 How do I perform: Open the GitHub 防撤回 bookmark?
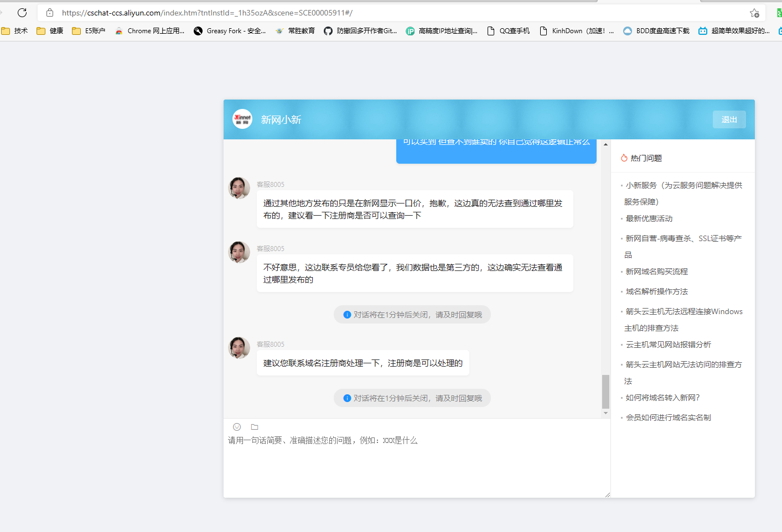pos(360,31)
